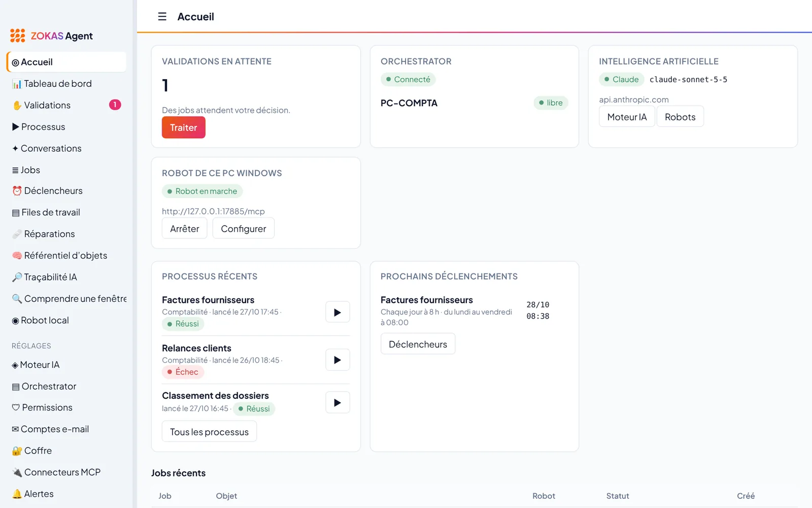Viewport: 812px width, 508px height.
Task: Open Validations in sidebar
Action: (x=66, y=105)
